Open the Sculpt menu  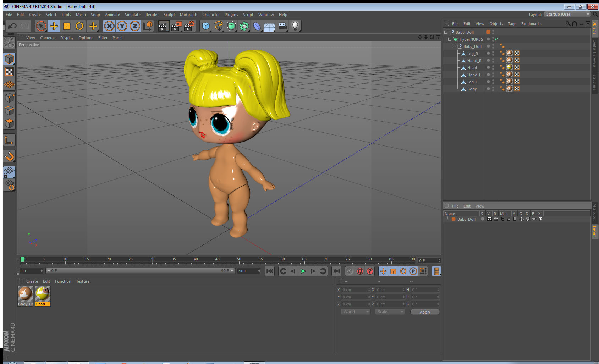coord(169,15)
